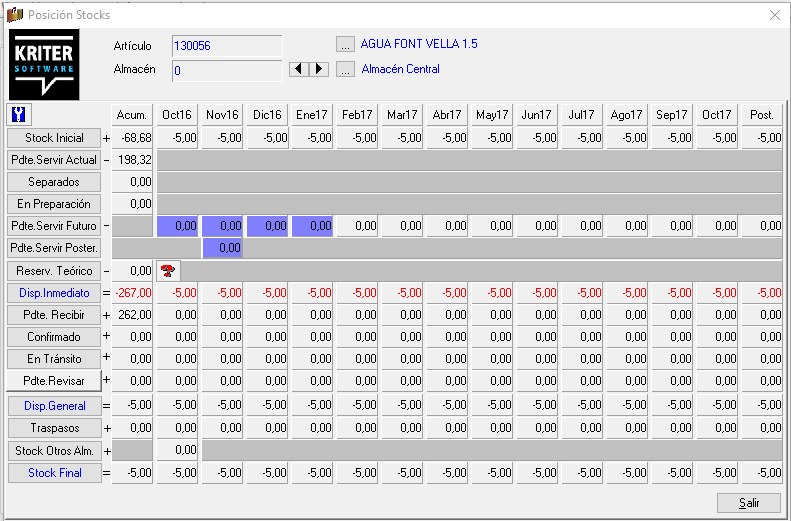Click the Confirmado row button

[54, 337]
